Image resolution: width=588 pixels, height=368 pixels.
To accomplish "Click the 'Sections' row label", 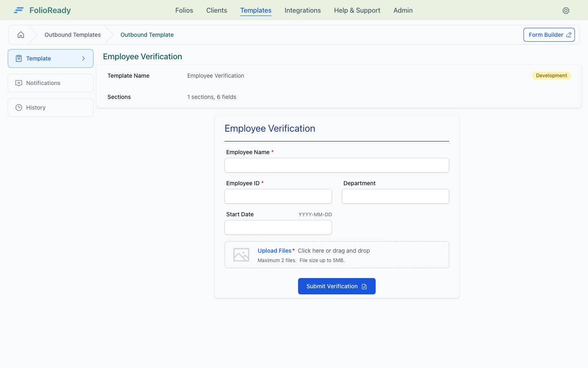I will (119, 97).
